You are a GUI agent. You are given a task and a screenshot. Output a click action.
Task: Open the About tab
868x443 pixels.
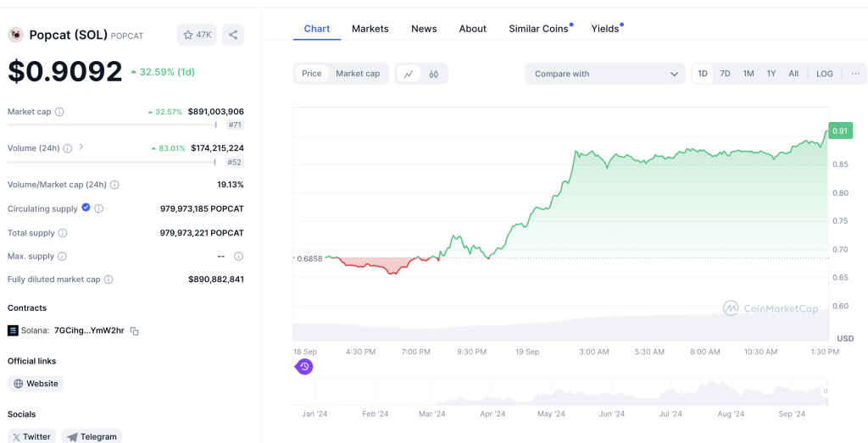click(x=473, y=29)
